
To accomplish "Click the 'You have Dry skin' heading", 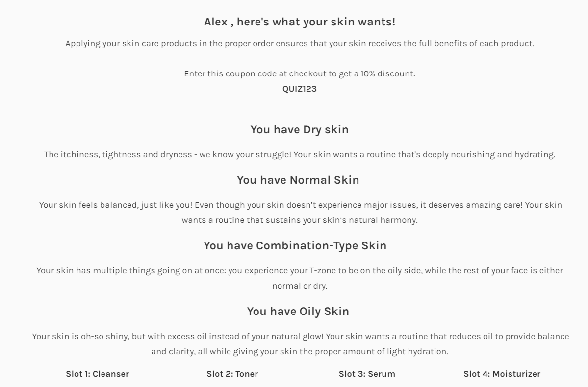I will point(300,130).
